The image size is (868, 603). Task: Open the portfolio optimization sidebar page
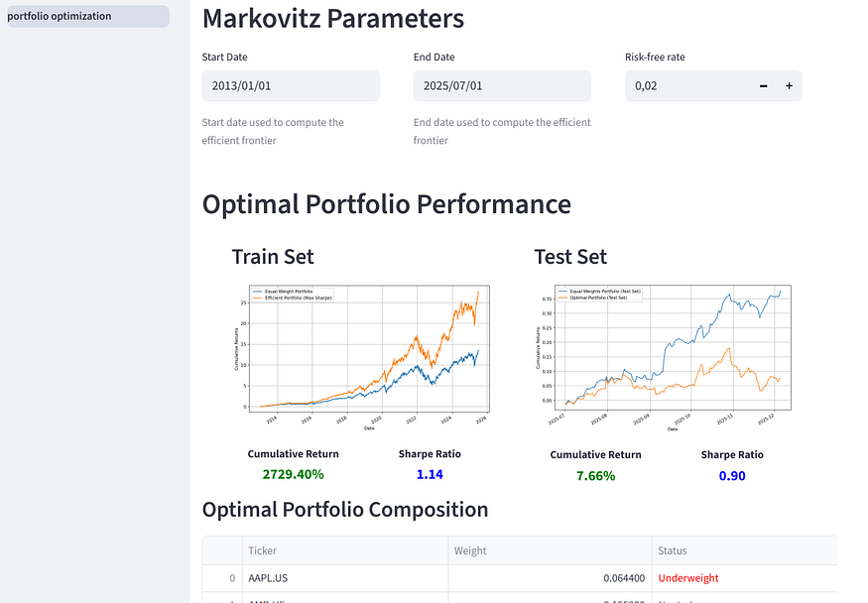(x=87, y=16)
